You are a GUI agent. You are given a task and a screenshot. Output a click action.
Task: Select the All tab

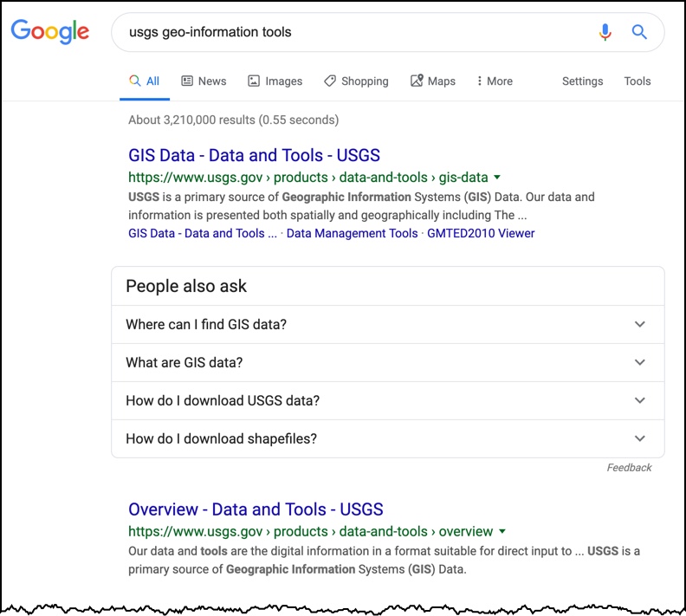pyautogui.click(x=145, y=81)
